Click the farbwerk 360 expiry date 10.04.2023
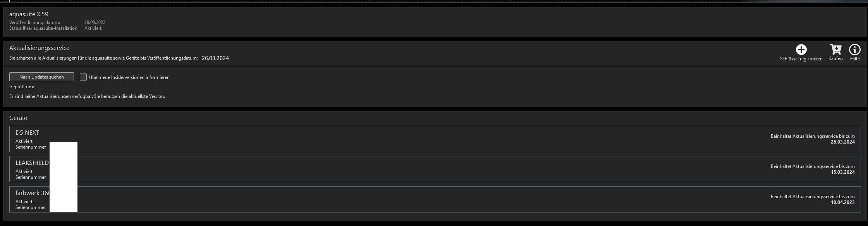This screenshot has width=868, height=226. 842,202
